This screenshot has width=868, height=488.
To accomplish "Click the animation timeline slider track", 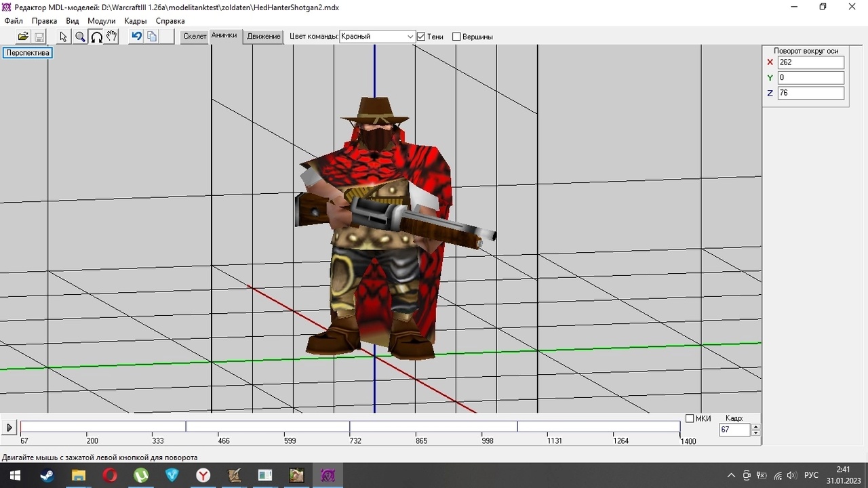I will (x=350, y=426).
